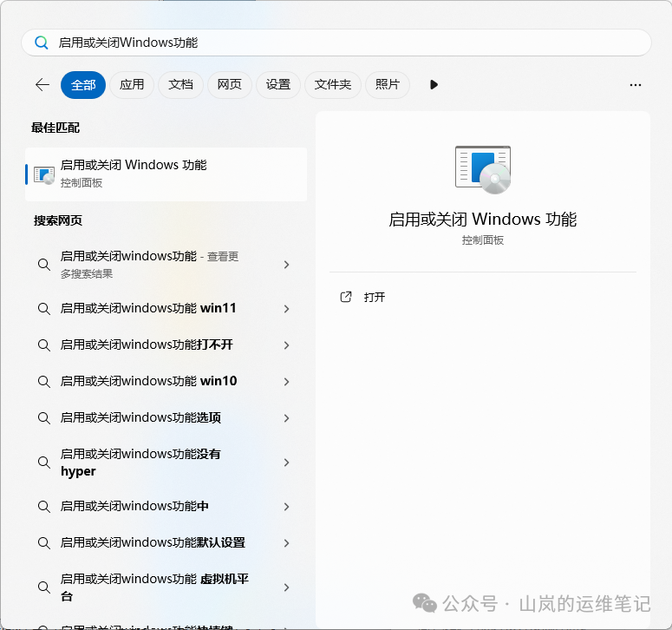Viewport: 672px width, 630px height.
Task: Expand chevron for 功能中 suggestion
Action: click(x=287, y=507)
